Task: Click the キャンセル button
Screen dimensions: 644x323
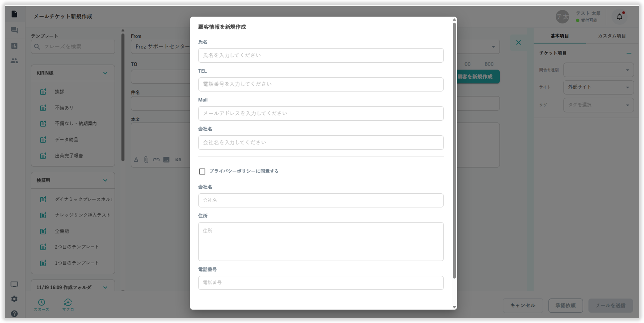Action: [x=523, y=305]
